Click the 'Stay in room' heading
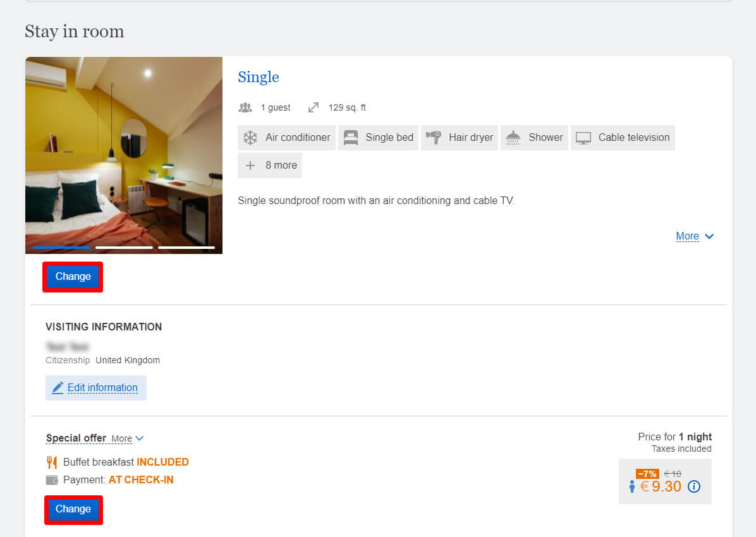The image size is (756, 537). 74,32
